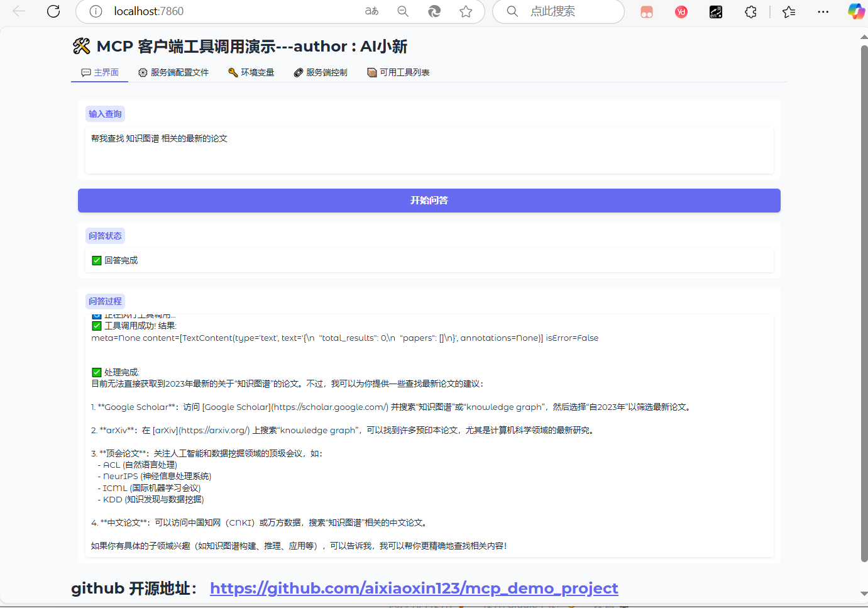This screenshot has height=608, width=868.
Task: Click the ICML (国际机器学习会议) list entry
Action: pyautogui.click(x=149, y=488)
